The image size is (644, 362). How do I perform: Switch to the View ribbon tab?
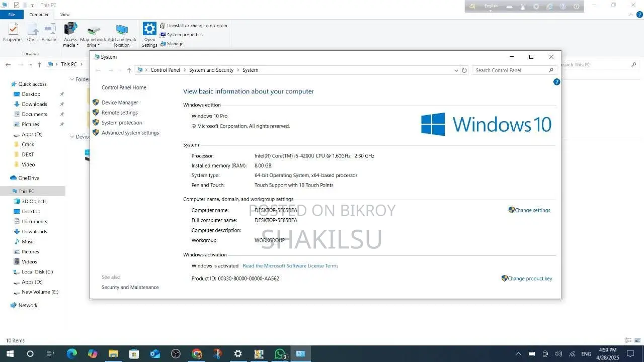65,15
